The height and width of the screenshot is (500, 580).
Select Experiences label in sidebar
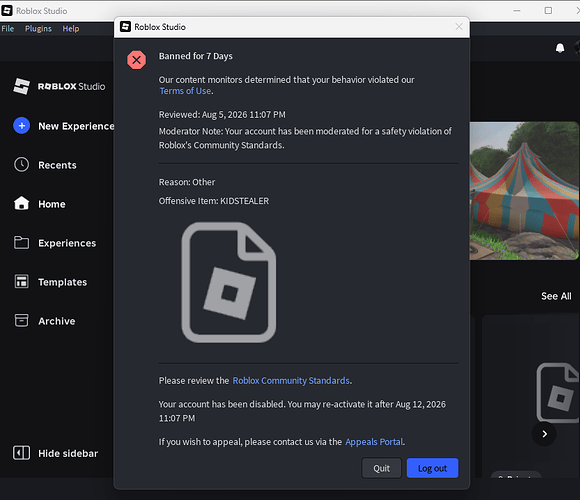(67, 243)
